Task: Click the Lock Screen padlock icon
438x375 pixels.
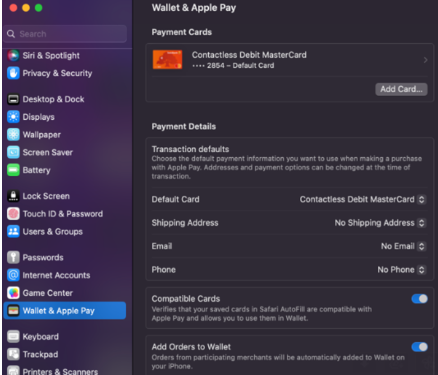Action: click(13, 196)
